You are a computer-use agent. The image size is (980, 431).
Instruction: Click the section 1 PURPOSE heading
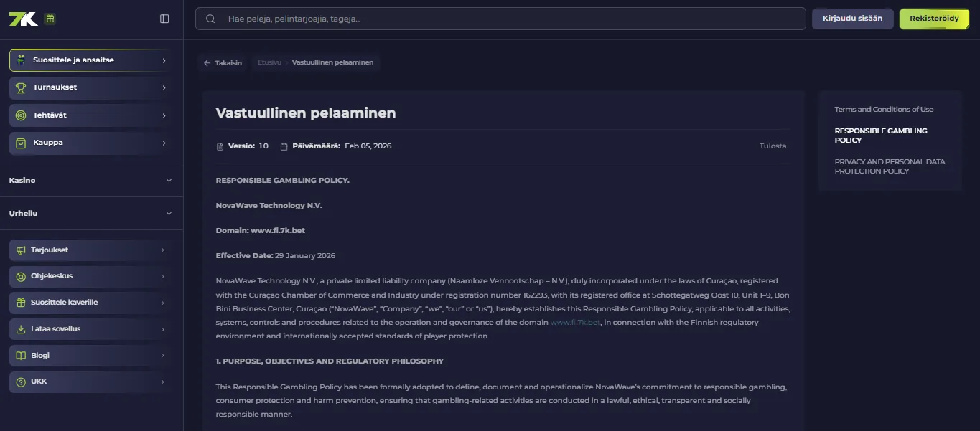(x=330, y=361)
